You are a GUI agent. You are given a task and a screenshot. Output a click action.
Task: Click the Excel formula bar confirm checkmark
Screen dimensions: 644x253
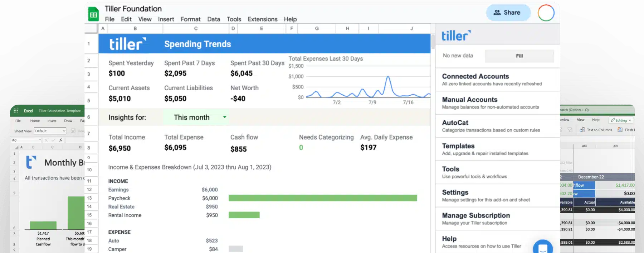pos(53,140)
